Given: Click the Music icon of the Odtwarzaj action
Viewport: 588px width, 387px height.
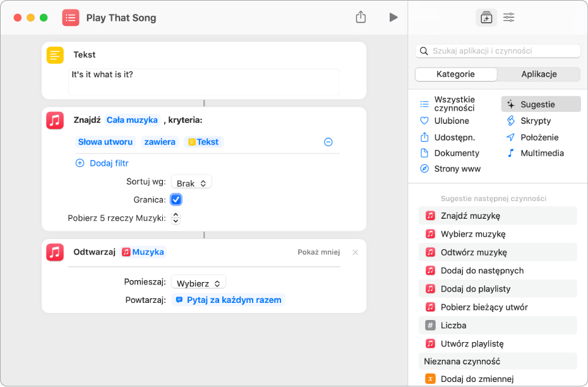Looking at the screenshot, I should [x=55, y=252].
